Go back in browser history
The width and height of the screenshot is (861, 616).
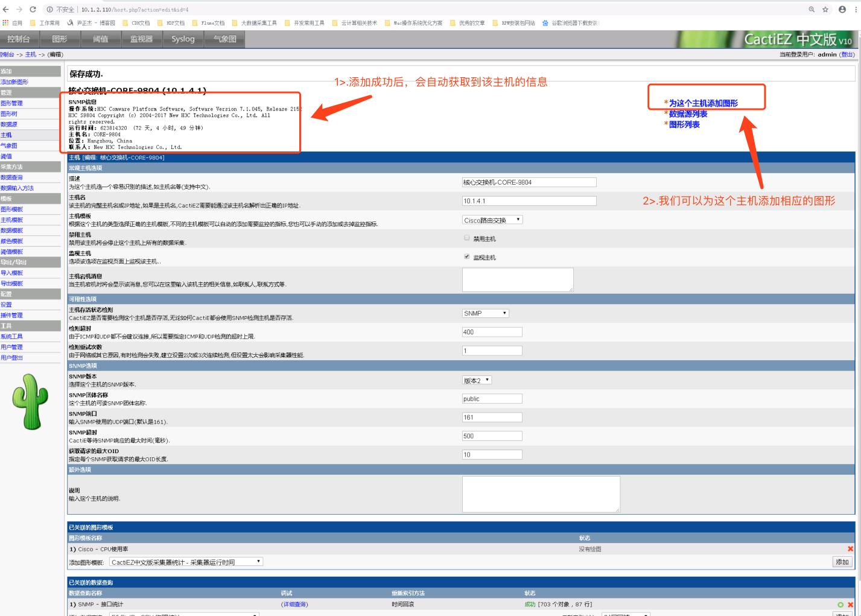pyautogui.click(x=6, y=10)
